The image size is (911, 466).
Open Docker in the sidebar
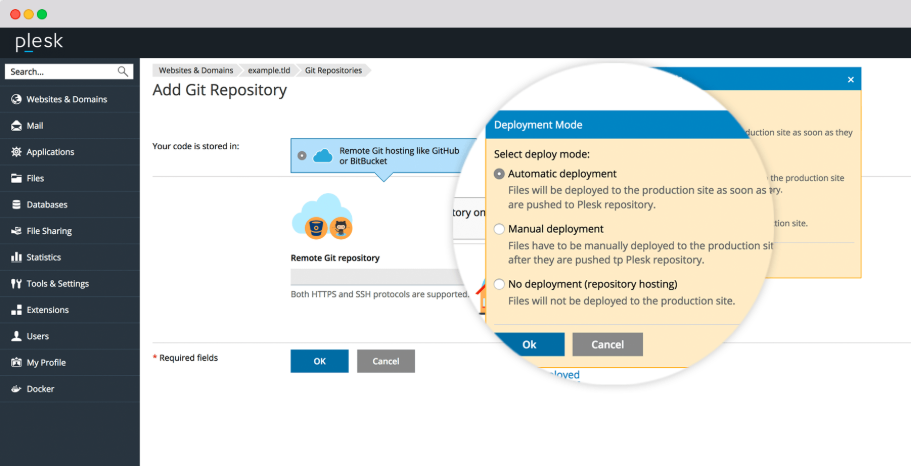tap(70, 389)
